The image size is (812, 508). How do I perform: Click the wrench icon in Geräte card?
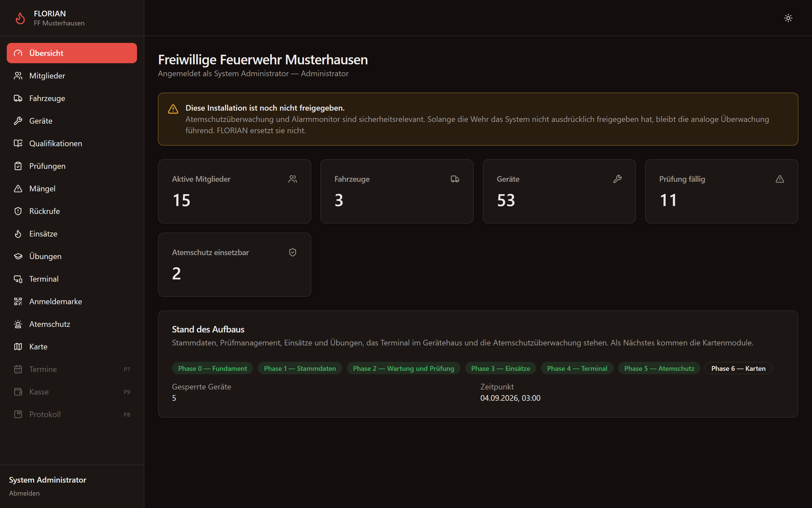(617, 179)
